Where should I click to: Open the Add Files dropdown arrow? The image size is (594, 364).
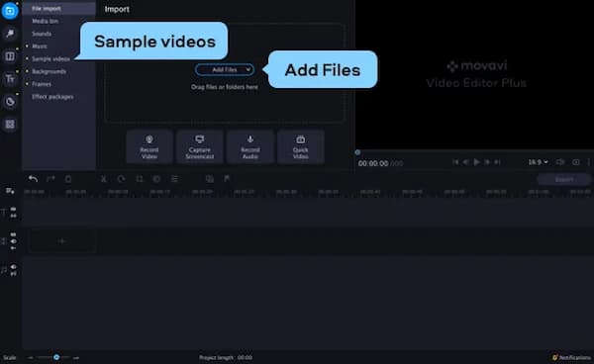coord(247,69)
